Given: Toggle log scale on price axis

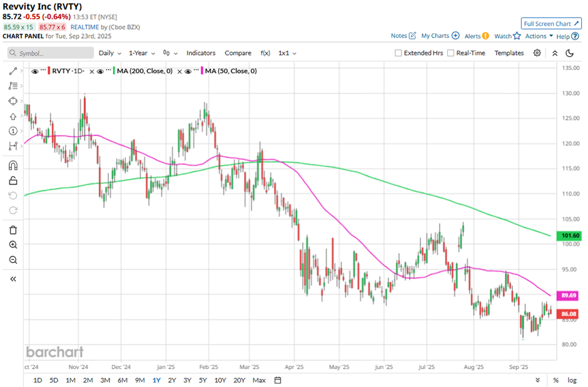Looking at the screenshot, I should pos(572,380).
